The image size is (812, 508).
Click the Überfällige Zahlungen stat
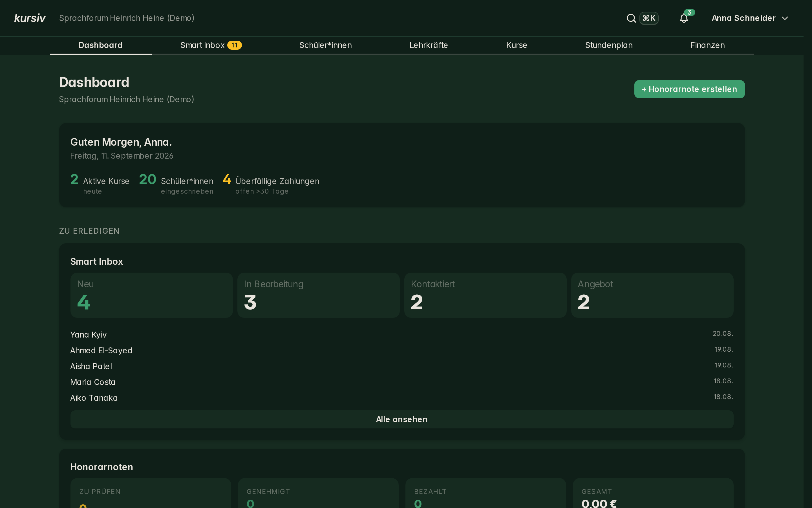pyautogui.click(x=271, y=183)
